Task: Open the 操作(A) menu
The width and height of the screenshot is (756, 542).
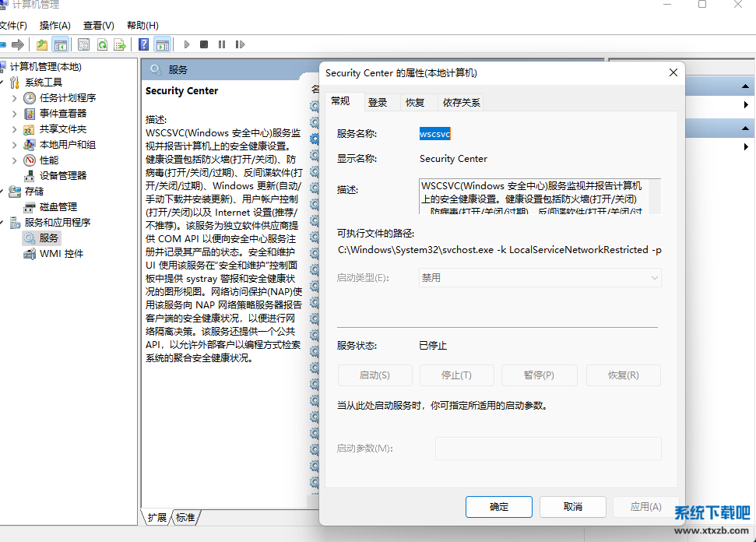Action: [55, 26]
